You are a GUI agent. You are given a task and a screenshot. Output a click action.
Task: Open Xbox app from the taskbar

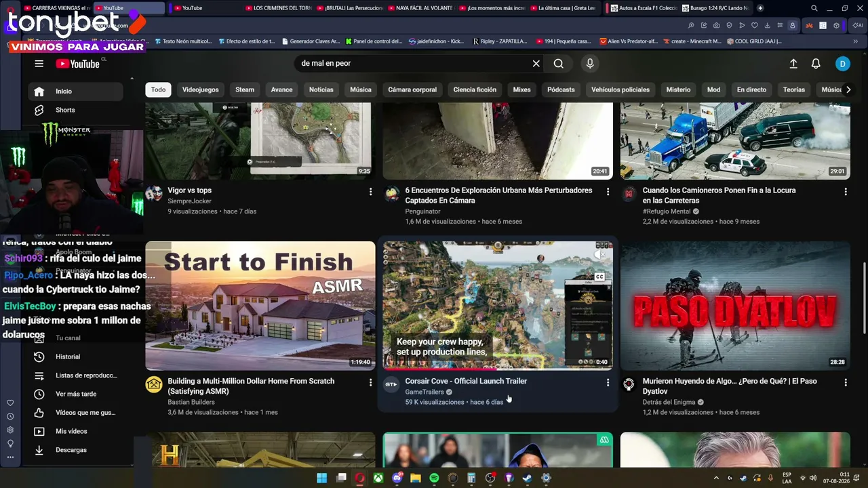tap(378, 479)
